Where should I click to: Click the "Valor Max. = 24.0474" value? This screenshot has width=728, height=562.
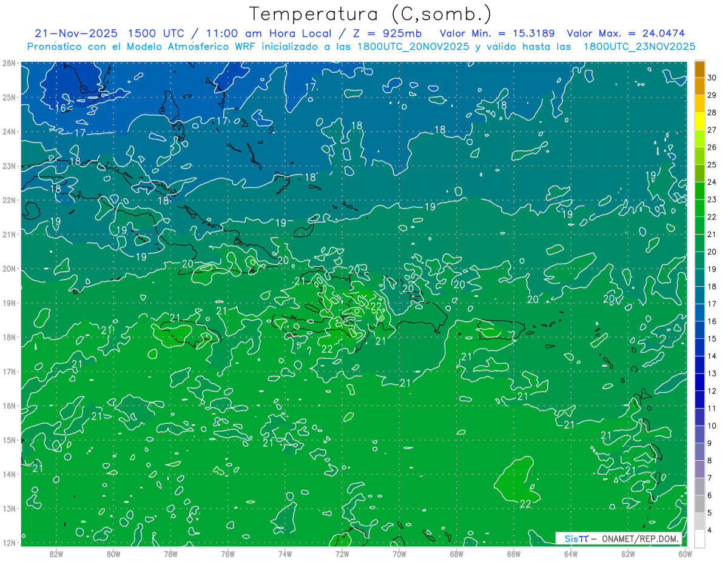click(626, 33)
